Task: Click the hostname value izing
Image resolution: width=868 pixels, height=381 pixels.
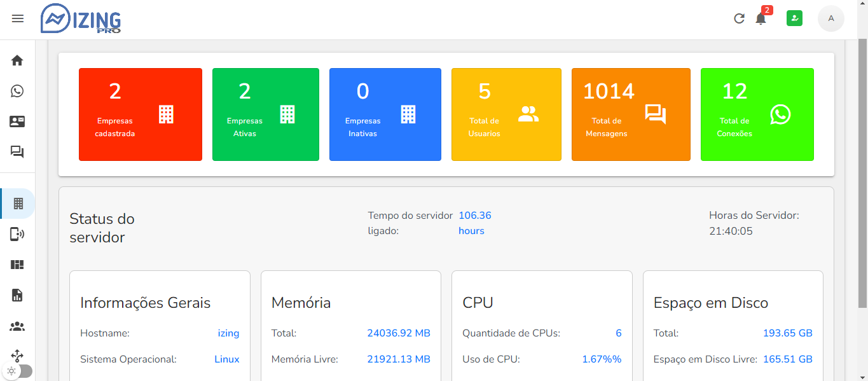Action: coord(228,333)
